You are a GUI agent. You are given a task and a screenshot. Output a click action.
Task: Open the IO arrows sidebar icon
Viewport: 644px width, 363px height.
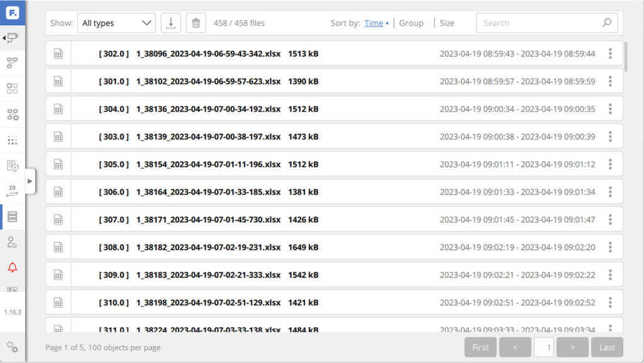[x=12, y=191]
